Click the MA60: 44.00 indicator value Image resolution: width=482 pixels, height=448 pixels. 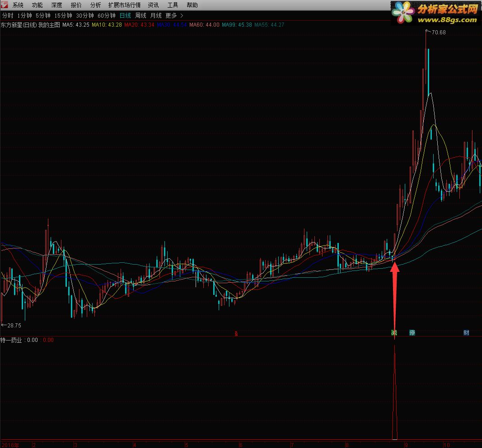(x=205, y=25)
